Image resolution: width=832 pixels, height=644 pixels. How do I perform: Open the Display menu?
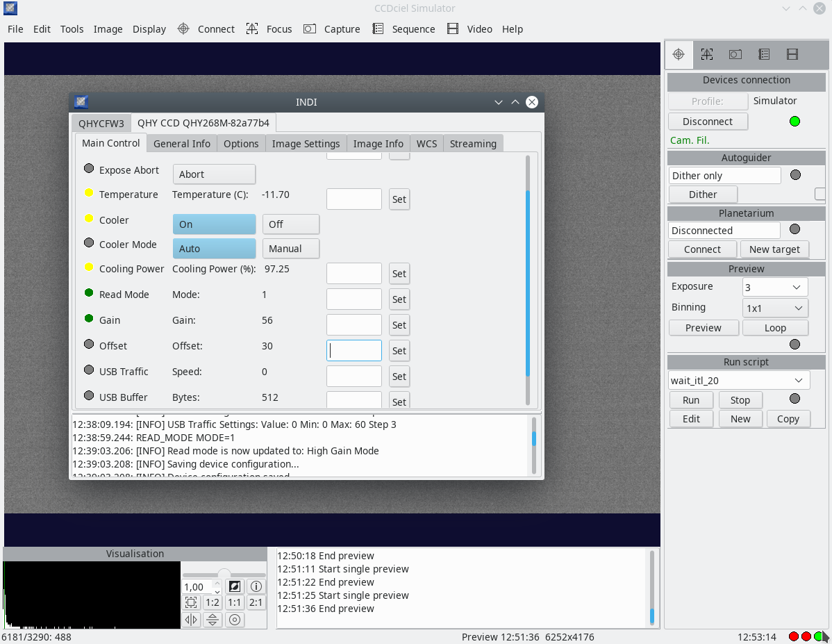[x=149, y=29]
